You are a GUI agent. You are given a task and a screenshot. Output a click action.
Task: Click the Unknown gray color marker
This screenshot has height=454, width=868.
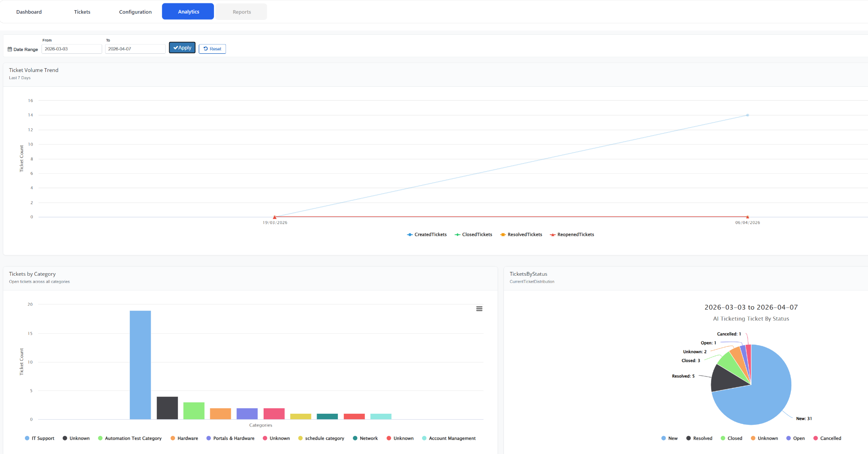(64, 438)
